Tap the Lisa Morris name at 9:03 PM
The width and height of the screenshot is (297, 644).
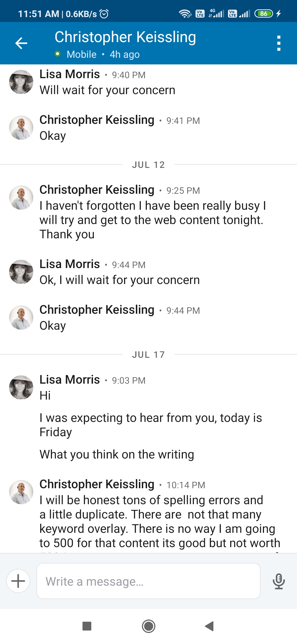coord(70,380)
